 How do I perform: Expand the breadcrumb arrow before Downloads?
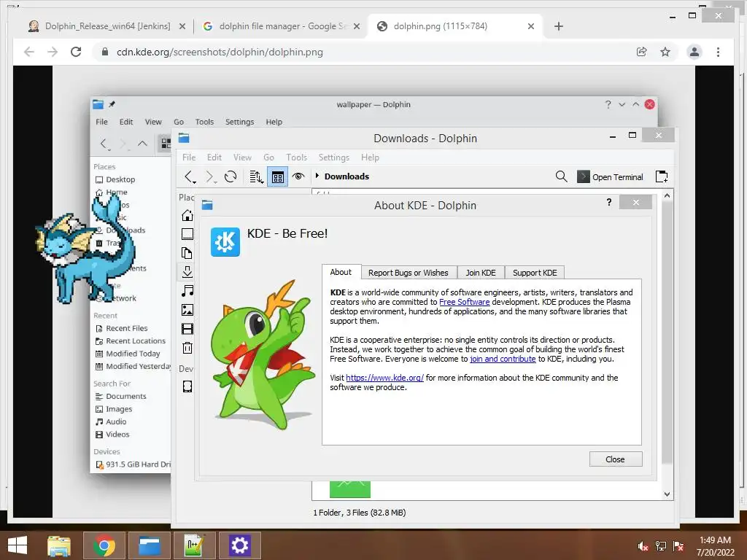tap(317, 176)
